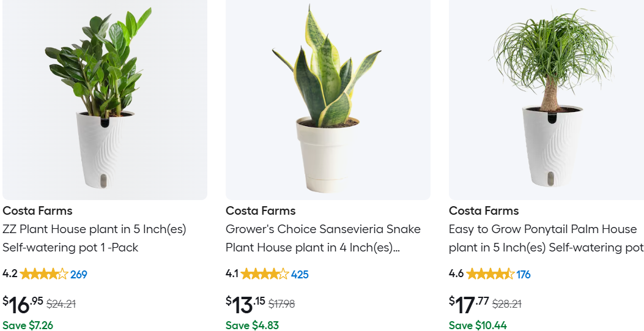This screenshot has height=331, width=644.
Task: Click Grower's Choice Sansevieria Snake Plant title
Action: pos(323,238)
